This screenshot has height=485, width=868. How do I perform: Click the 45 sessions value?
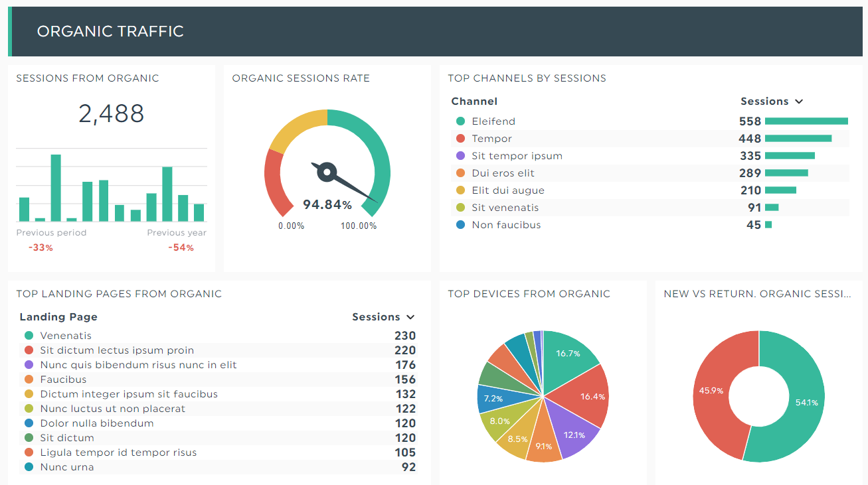click(x=754, y=225)
